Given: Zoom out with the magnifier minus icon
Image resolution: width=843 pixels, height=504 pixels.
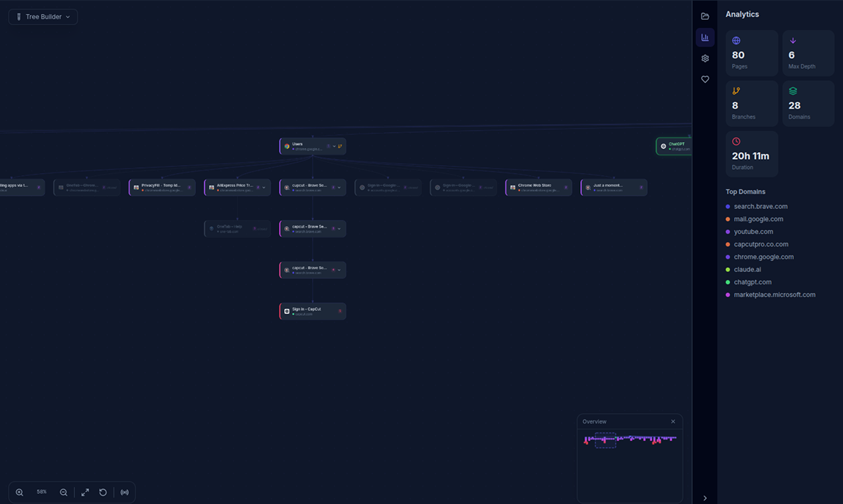Looking at the screenshot, I should coord(63,492).
